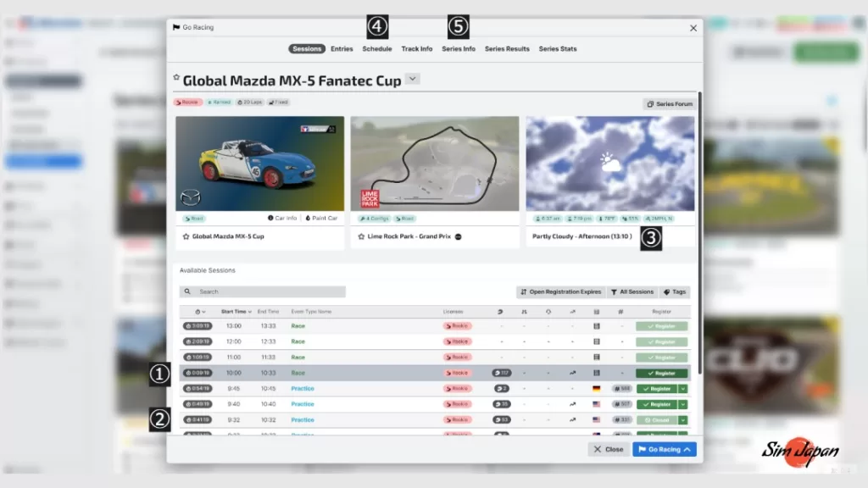Star the Lime Rock Park - Grand Prix track

(x=361, y=236)
